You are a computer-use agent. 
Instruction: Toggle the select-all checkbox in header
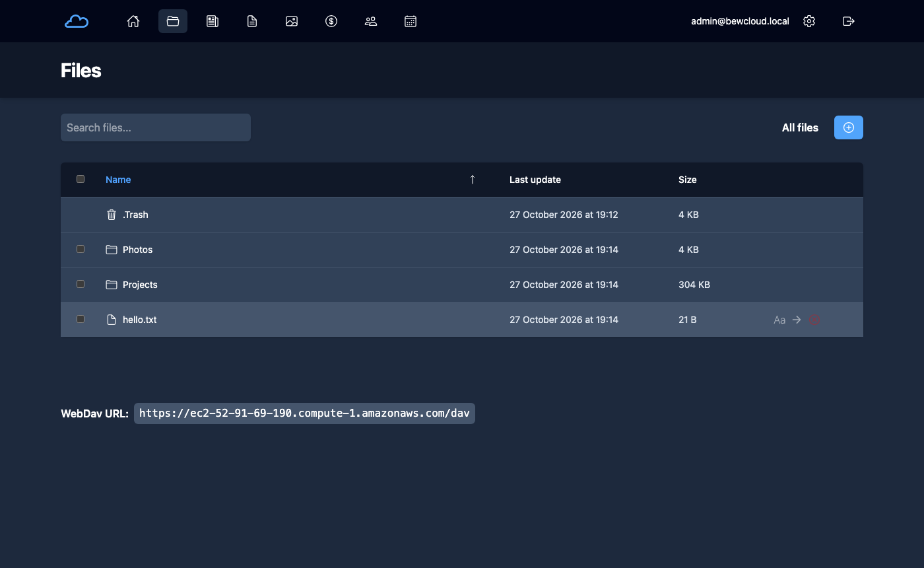81,179
